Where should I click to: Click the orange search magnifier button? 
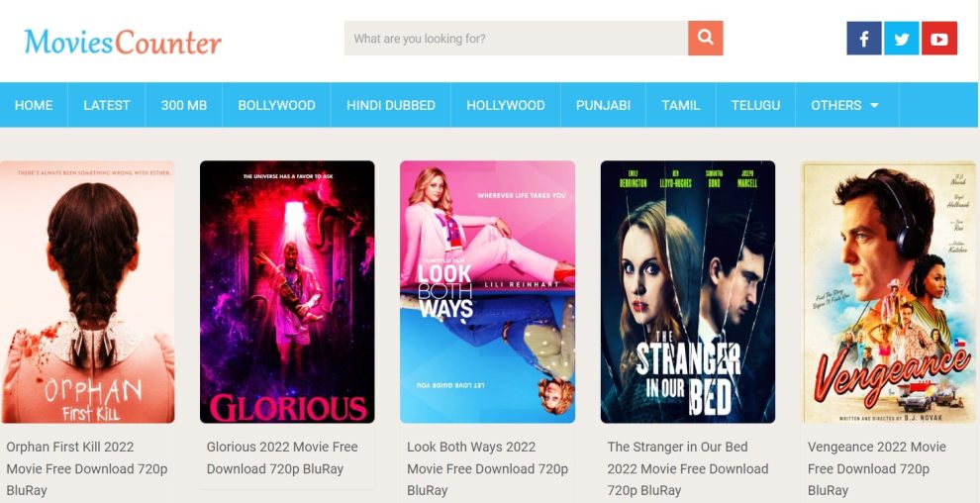click(x=705, y=38)
